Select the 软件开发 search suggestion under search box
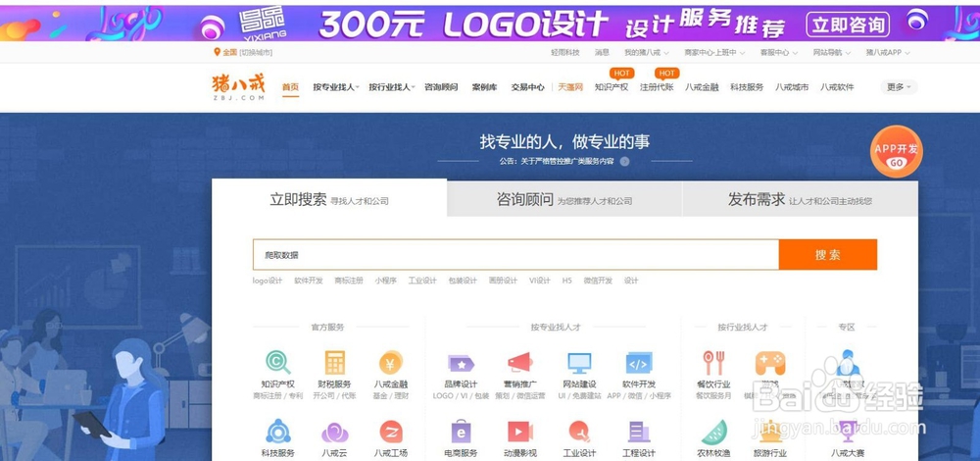The height and width of the screenshot is (461, 980). point(309,281)
